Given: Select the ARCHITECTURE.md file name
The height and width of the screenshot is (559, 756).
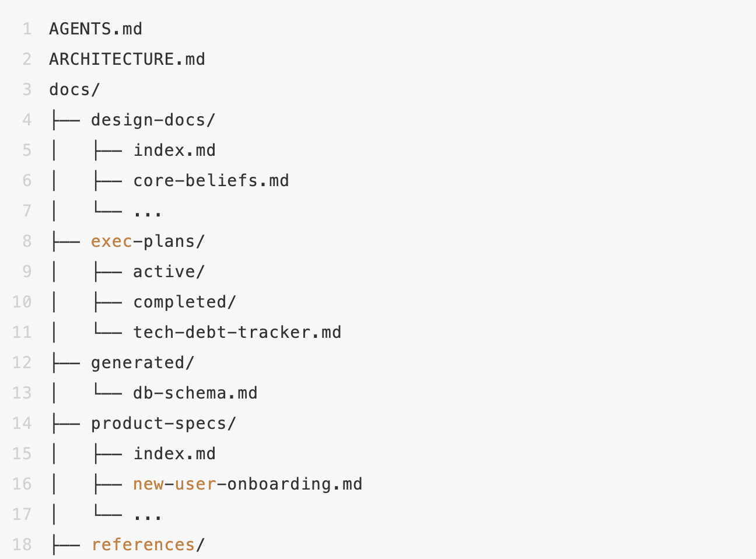Looking at the screenshot, I should (x=127, y=60).
